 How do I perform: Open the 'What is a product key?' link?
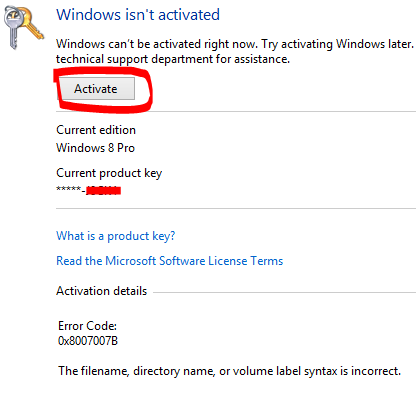coord(115,236)
